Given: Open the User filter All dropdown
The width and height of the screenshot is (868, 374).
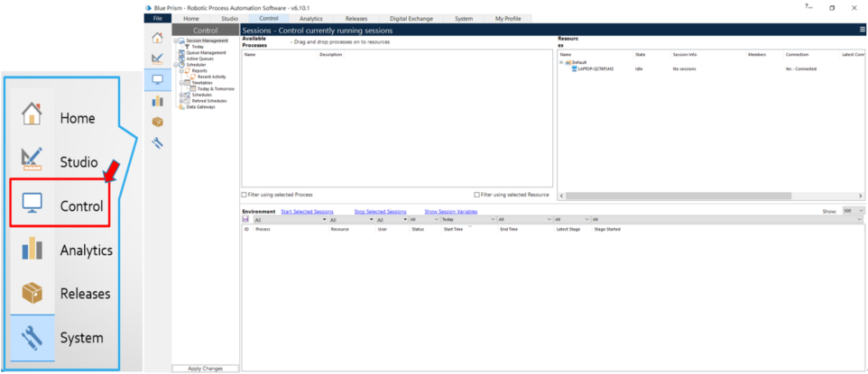Looking at the screenshot, I should coord(392,220).
